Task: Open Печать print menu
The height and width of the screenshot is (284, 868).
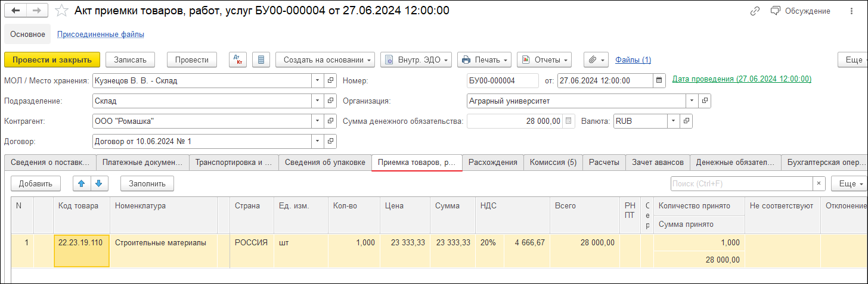Action: [485, 60]
